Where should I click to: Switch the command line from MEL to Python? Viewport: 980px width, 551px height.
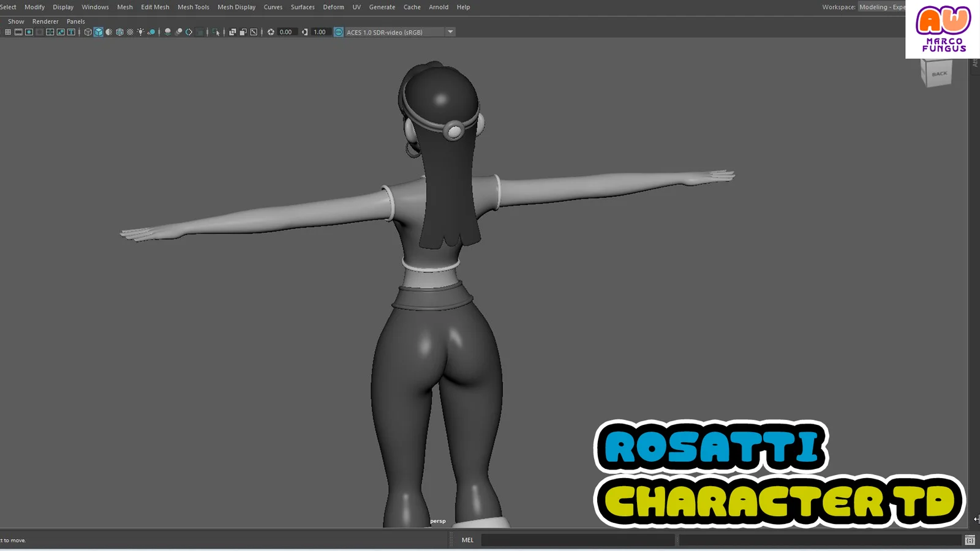click(467, 539)
